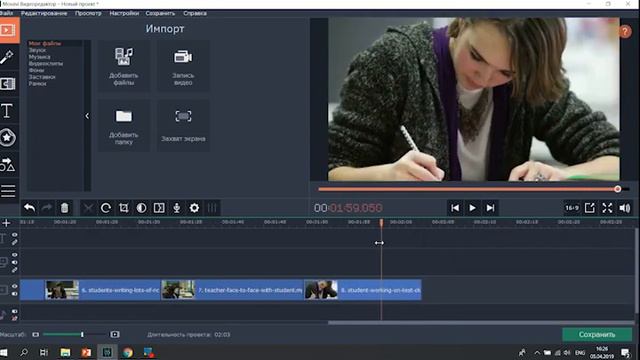
Task: Play the preview video
Action: (472, 208)
